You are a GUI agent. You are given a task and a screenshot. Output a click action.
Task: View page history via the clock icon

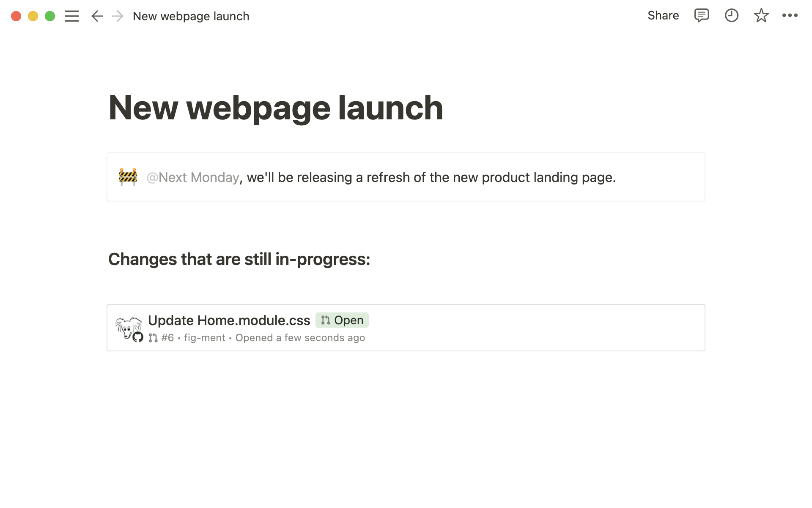pos(731,16)
